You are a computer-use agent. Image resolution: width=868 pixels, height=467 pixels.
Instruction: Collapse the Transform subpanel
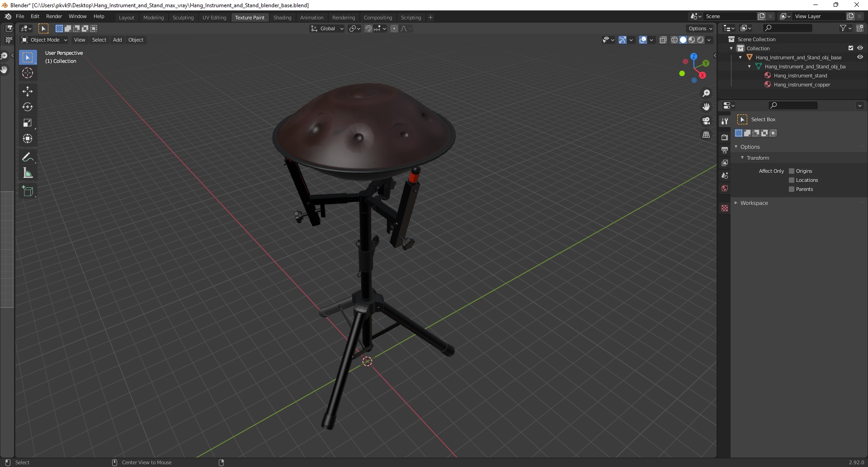[742, 157]
